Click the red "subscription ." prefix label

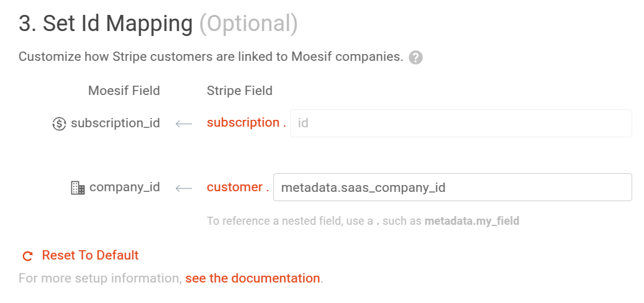click(246, 122)
